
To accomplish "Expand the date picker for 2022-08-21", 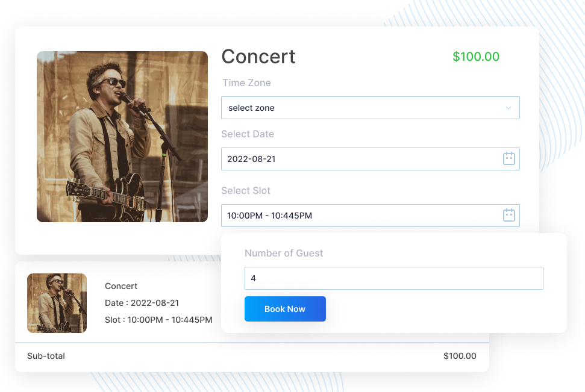I will tap(371, 158).
